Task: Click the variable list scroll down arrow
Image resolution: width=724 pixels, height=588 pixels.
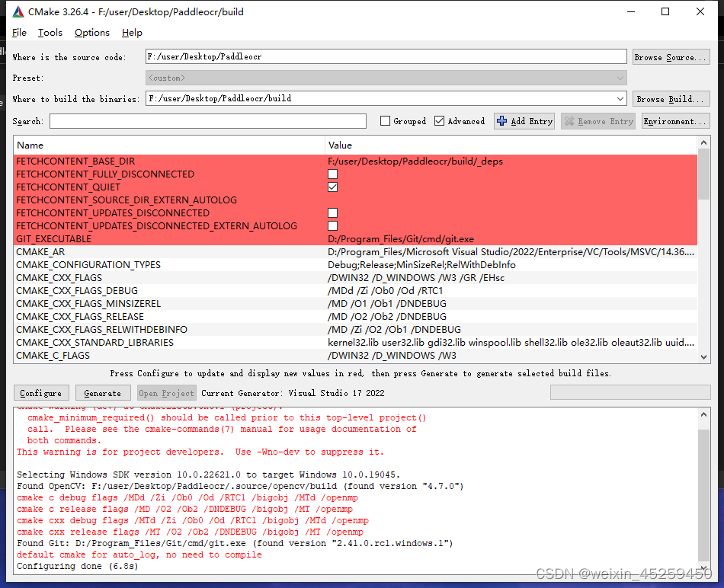Action: 703,356
